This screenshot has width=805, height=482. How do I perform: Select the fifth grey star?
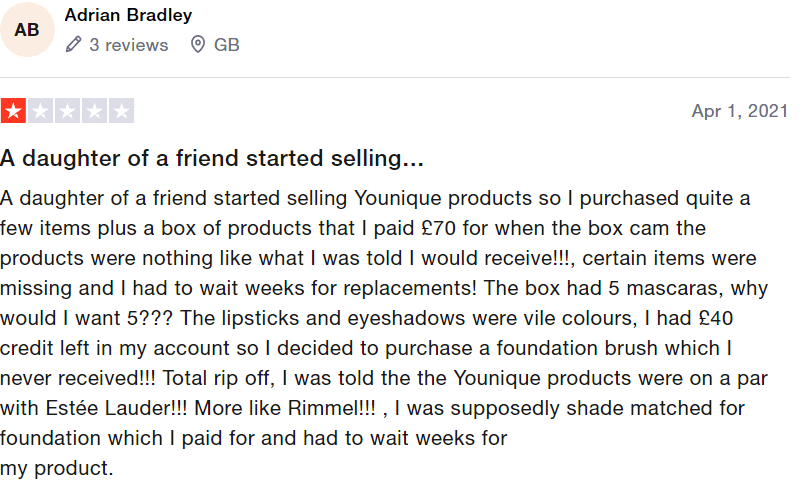tap(122, 111)
